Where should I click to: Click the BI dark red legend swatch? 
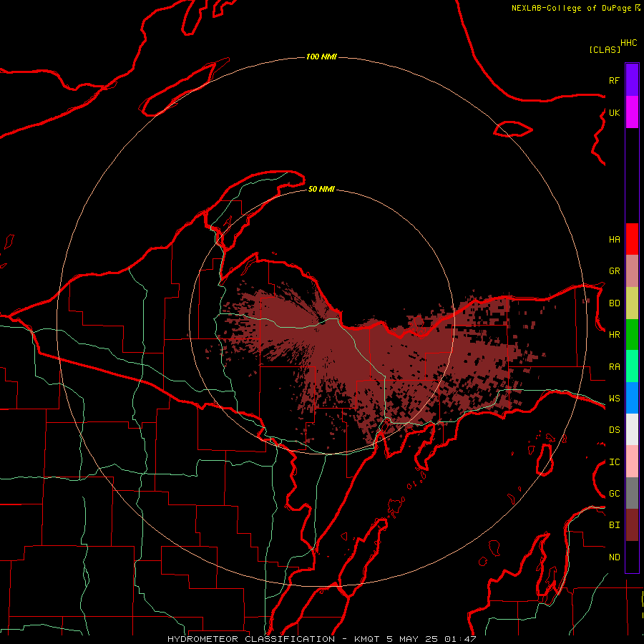632,525
